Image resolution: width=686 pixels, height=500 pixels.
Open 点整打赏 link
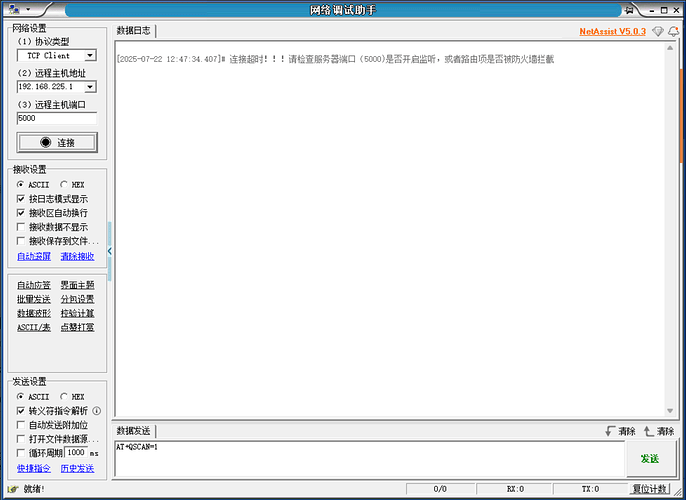point(77,327)
